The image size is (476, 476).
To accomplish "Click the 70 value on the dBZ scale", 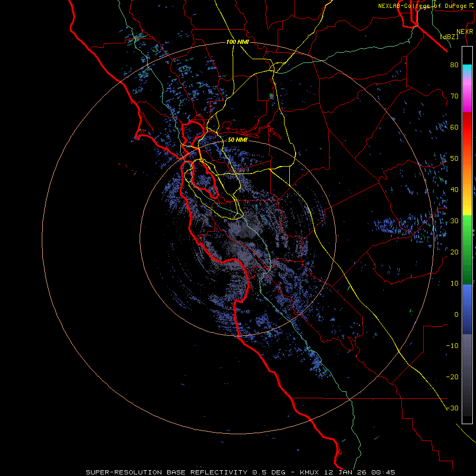I will 454,96.
